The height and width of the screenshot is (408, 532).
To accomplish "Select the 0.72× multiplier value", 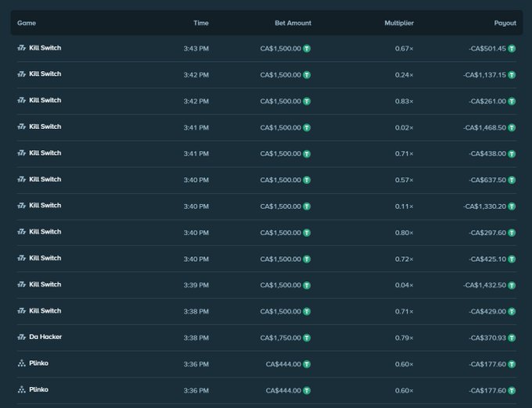I will pos(404,259).
